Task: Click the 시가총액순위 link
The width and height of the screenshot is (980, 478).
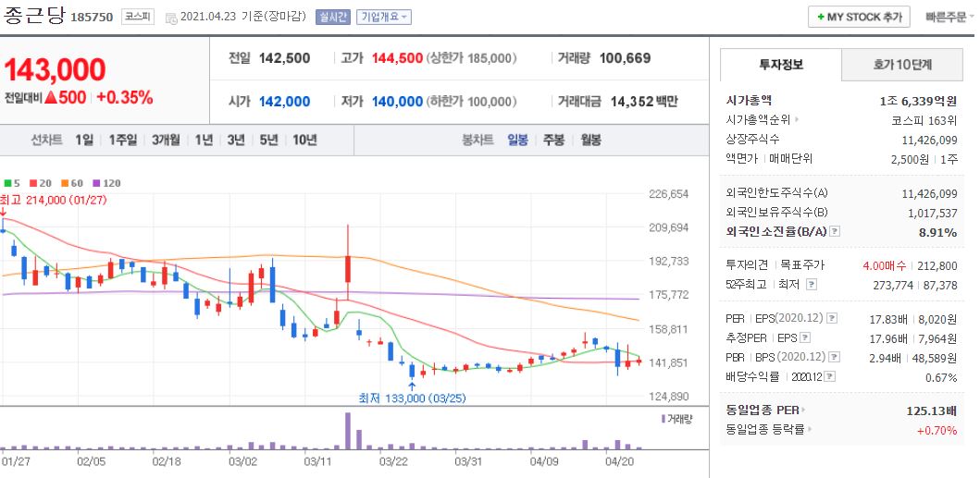Action: pos(758,119)
